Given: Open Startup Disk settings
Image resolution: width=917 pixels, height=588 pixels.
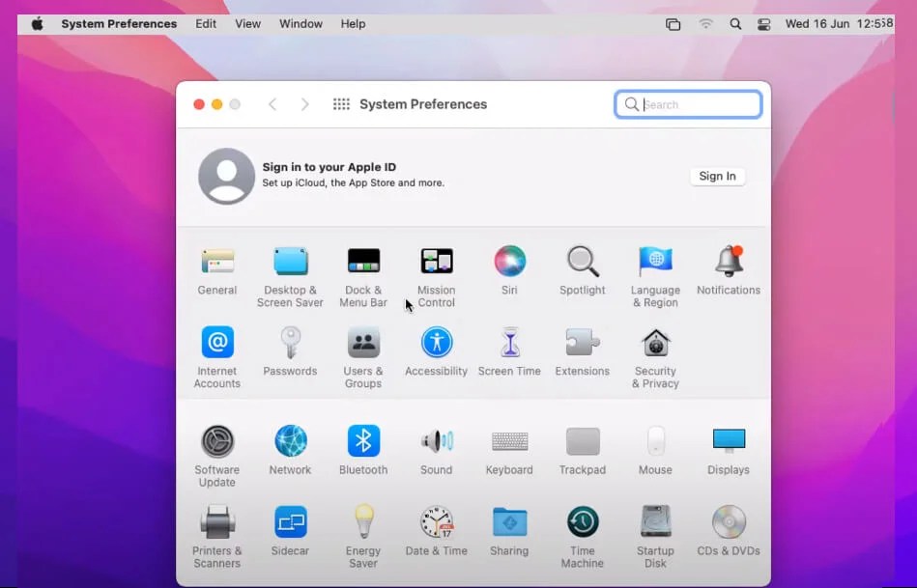Looking at the screenshot, I should tap(655, 522).
